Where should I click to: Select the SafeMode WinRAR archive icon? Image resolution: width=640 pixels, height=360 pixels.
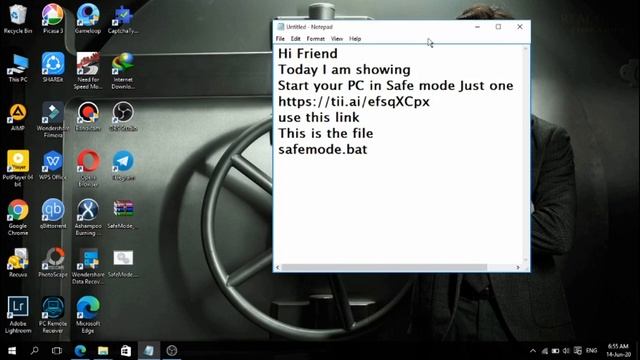point(123,214)
